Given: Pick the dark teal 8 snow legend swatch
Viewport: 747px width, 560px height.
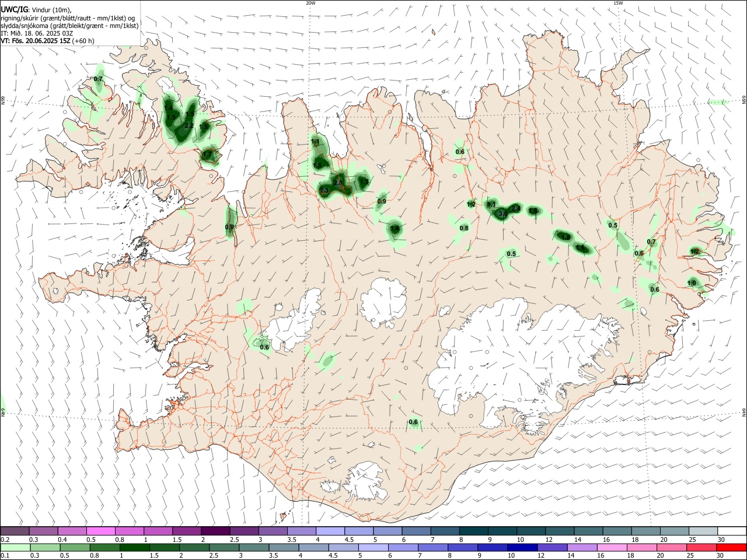Looking at the screenshot, I should point(474,531).
